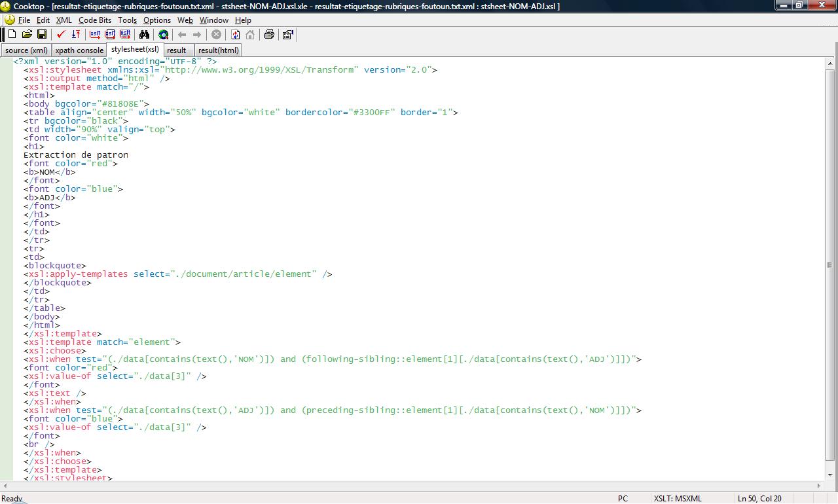Switch to the result(html) tab

pos(218,50)
